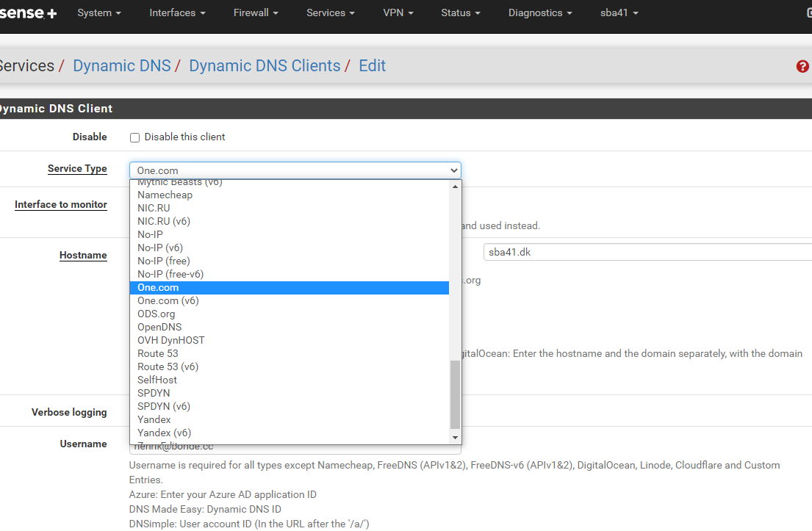Select ODS.org from the list
This screenshot has width=812, height=531.
[289, 314]
